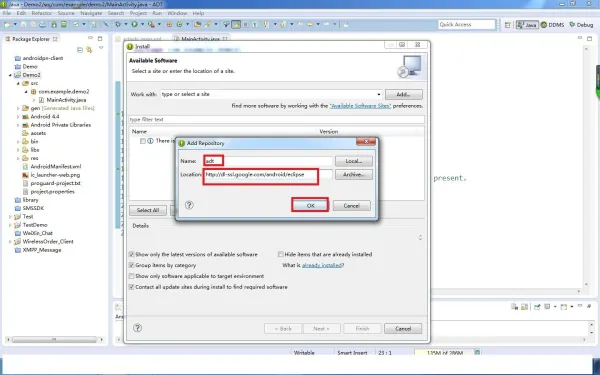
Task: Click the Print toolbar icon
Action: (x=42, y=24)
